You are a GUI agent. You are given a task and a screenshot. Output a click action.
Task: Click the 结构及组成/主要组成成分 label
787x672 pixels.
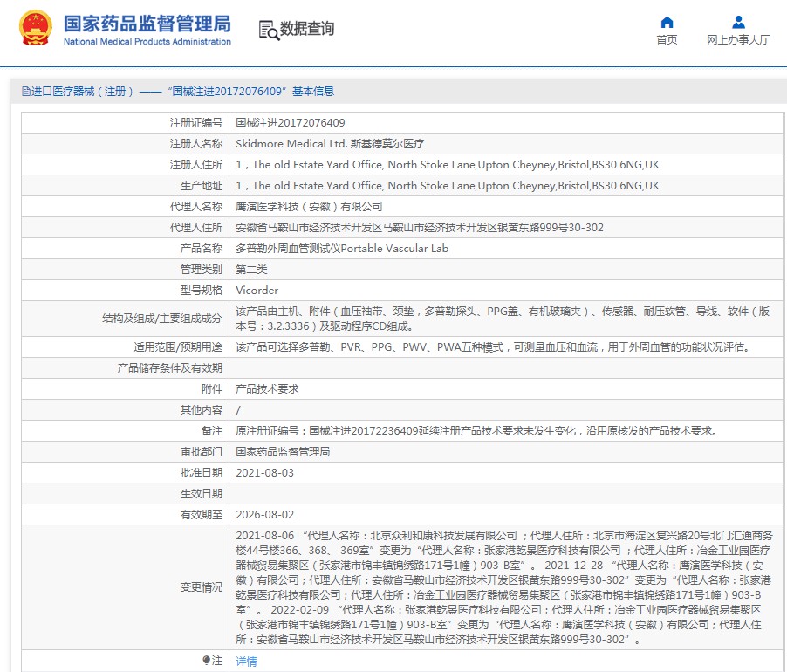coord(162,319)
